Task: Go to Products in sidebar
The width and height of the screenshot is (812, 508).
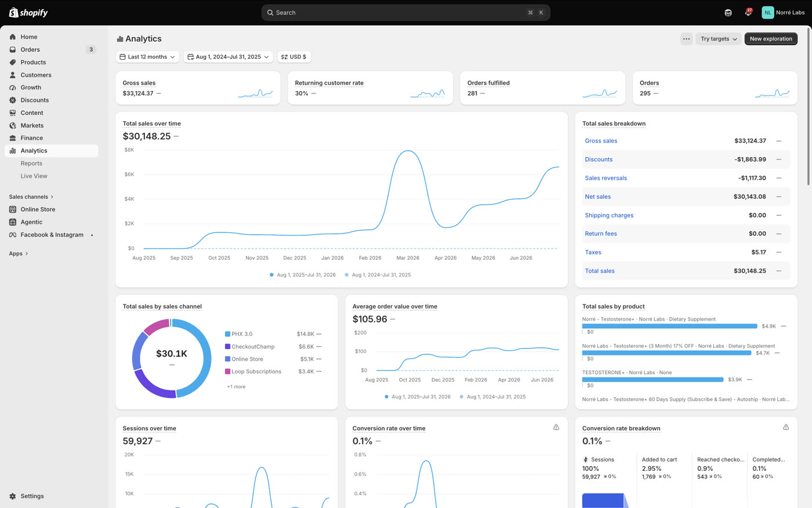Action: (x=33, y=63)
